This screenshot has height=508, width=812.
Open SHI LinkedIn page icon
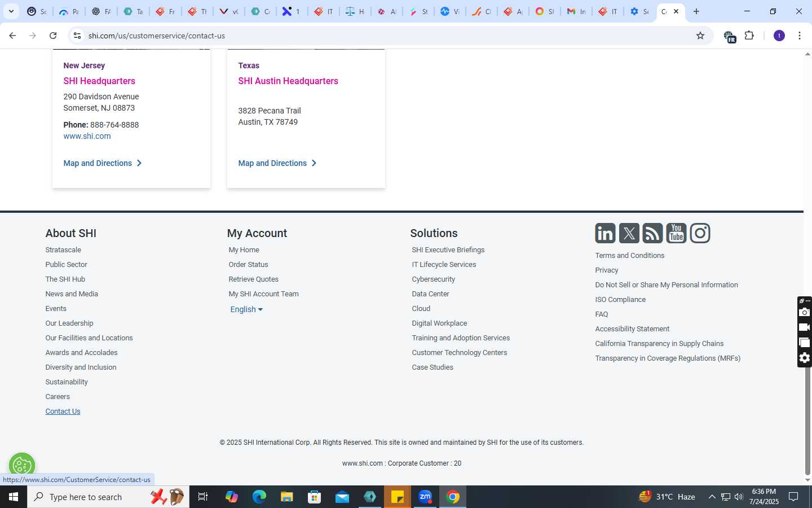click(x=605, y=233)
